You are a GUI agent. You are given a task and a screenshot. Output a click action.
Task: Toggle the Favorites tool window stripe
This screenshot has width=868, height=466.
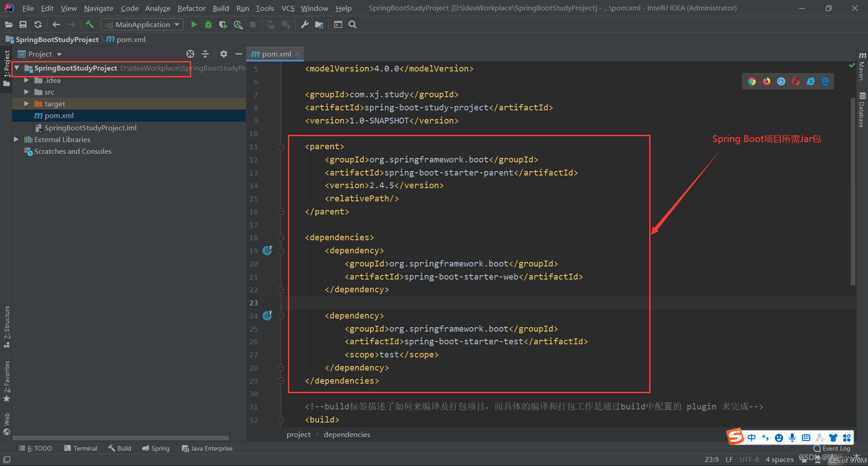point(6,381)
